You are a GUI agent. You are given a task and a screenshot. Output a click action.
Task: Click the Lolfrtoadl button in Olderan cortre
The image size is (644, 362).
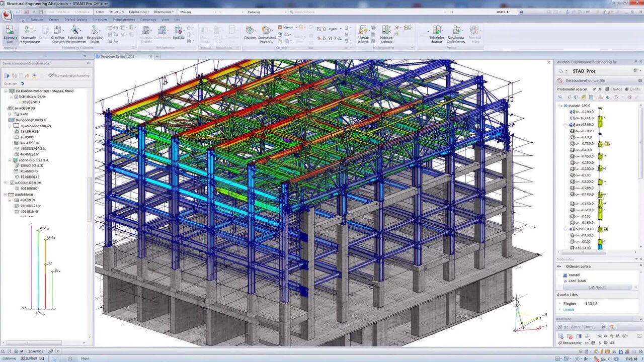point(596,287)
